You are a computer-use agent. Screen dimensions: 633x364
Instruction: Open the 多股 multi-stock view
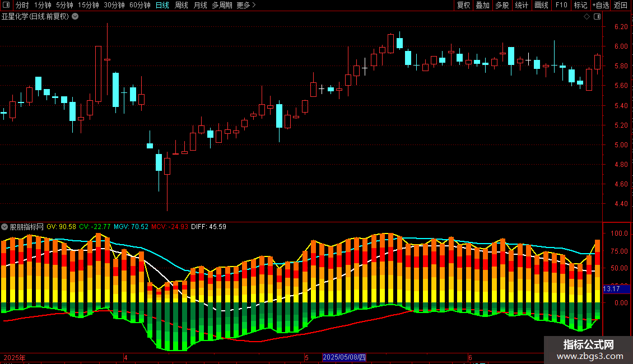(502, 5)
